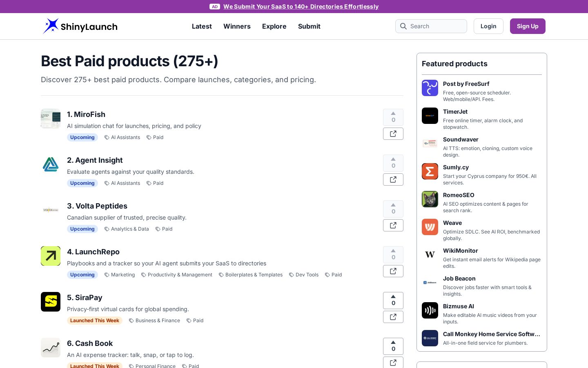Click the Sumly.cy sigma icon
The height and width of the screenshot is (368, 588).
pyautogui.click(x=430, y=171)
